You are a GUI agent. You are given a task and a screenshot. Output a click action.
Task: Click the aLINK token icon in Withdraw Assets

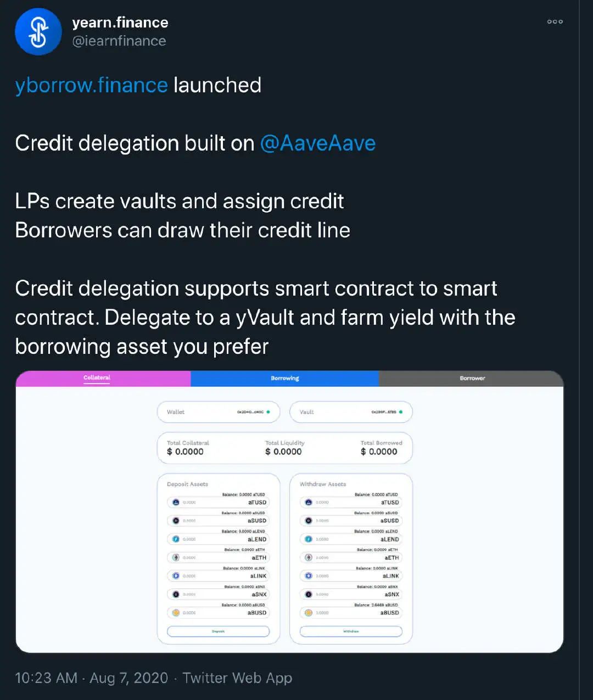[x=309, y=576]
